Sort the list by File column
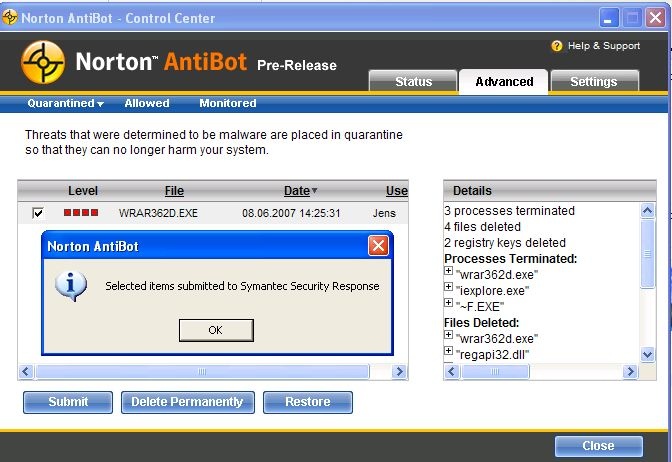This screenshot has width=672, height=462. pos(174,191)
